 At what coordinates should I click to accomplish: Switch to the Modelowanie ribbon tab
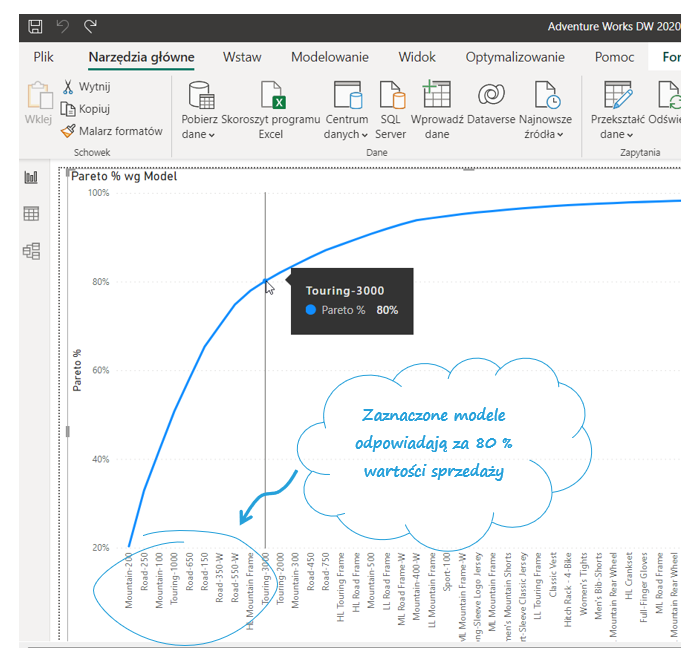point(329,57)
